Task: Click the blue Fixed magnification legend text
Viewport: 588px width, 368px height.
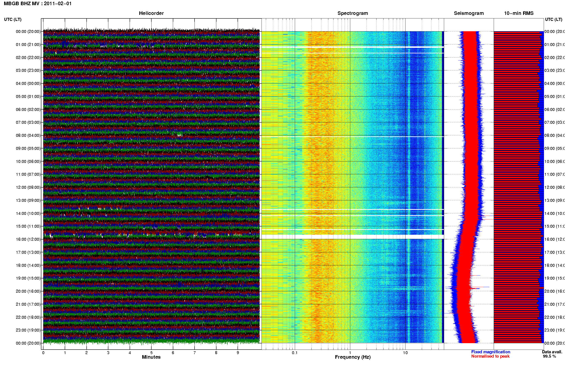Action: 491,352
